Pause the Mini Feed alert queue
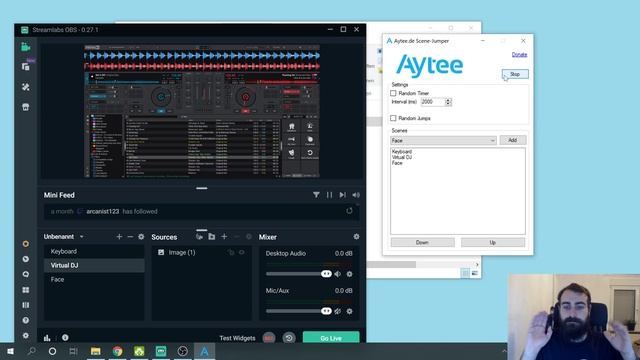Screen dimensions: 640x360 (x=329, y=195)
